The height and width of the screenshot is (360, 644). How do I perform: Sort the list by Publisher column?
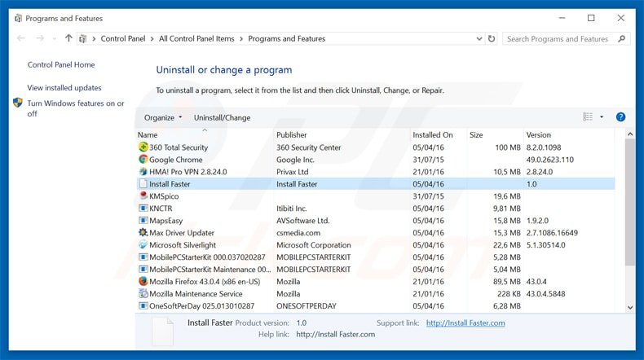point(292,134)
